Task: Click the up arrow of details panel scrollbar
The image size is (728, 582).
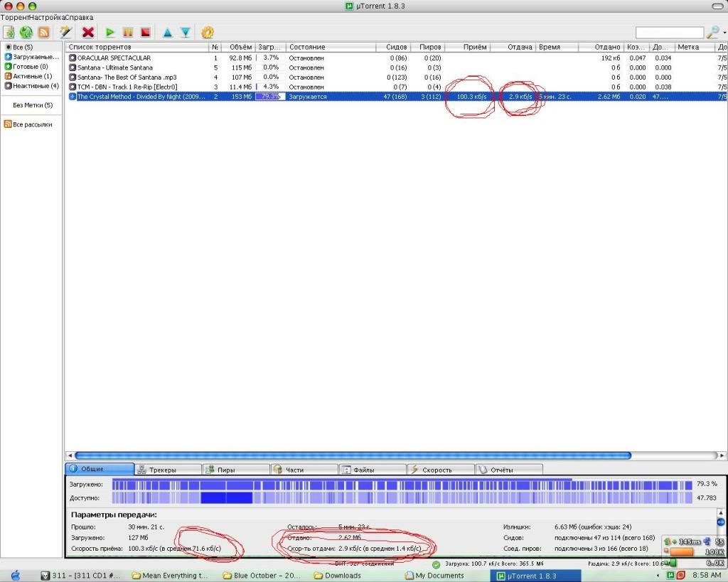Action: click(x=720, y=512)
